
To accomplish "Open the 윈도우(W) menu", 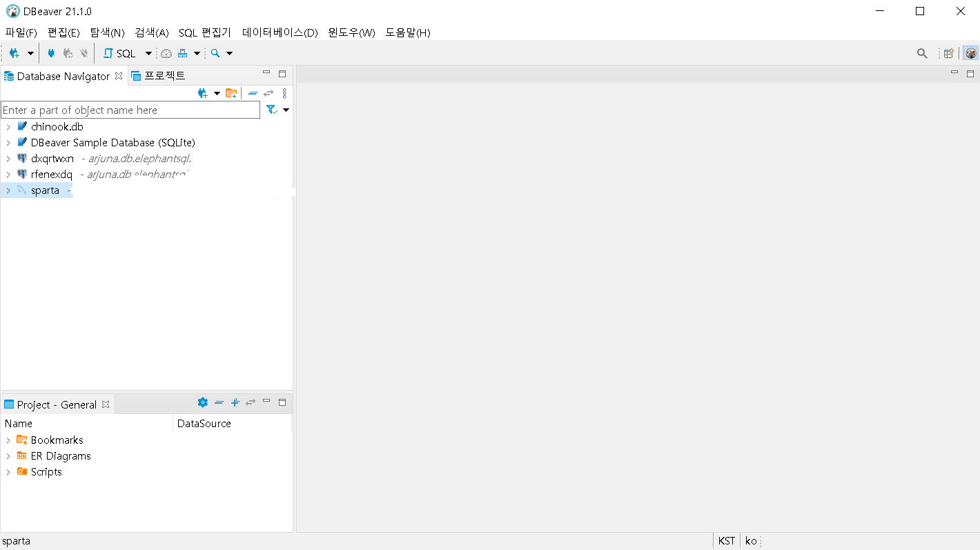I will click(352, 32).
